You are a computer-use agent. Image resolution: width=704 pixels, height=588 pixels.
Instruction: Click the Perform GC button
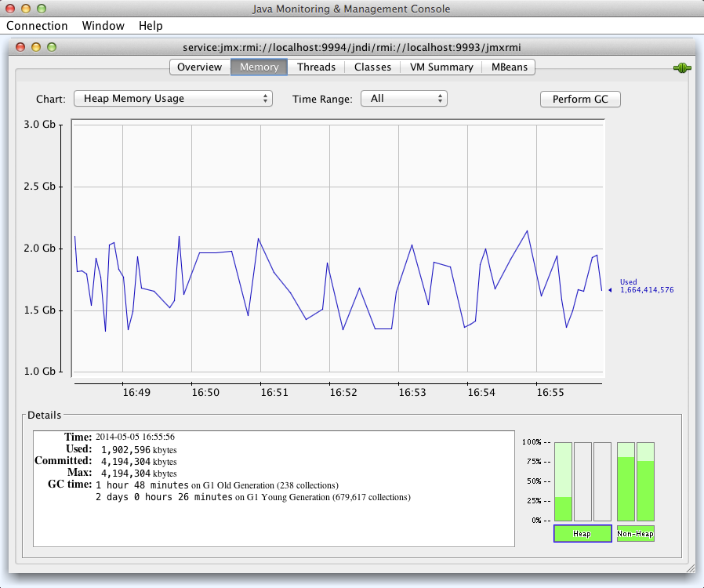point(580,100)
